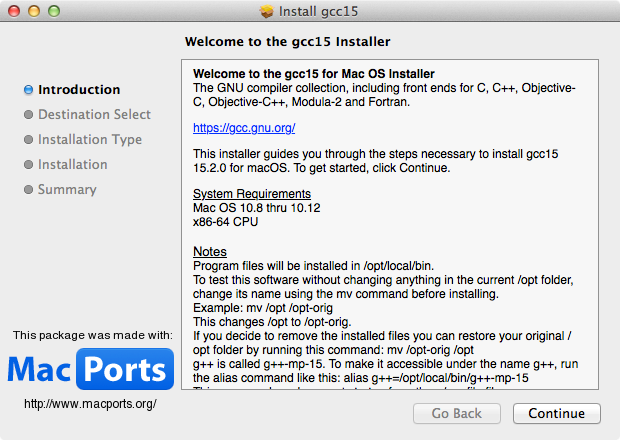620x440 pixels.
Task: Click the 'System Requirements' heading
Action: [x=252, y=194]
